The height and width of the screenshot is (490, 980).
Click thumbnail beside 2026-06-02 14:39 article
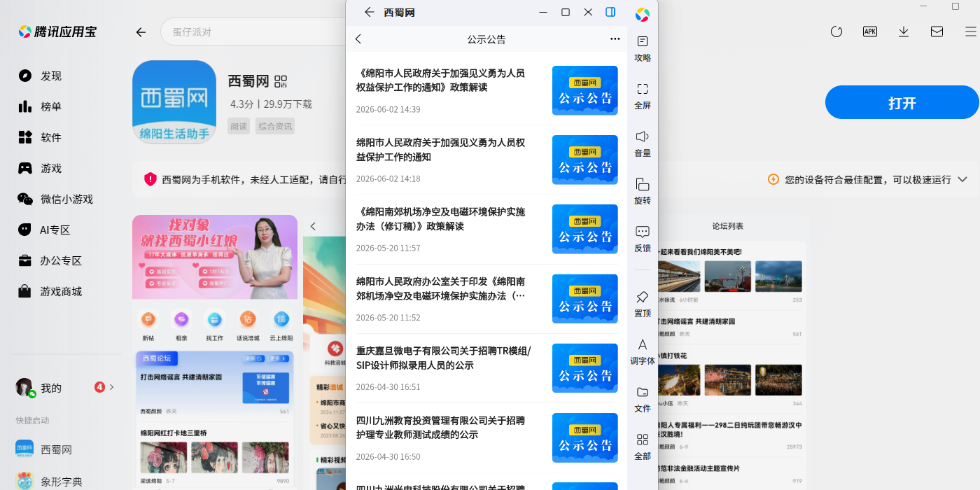coord(585,90)
